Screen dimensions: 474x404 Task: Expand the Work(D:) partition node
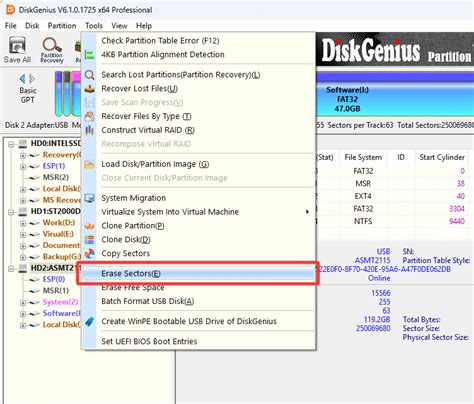point(23,223)
